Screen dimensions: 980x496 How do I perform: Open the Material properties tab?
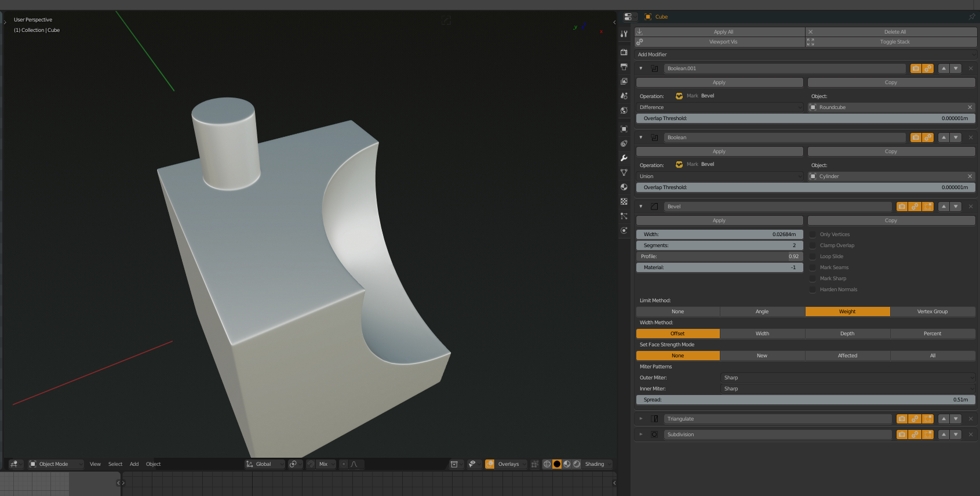[x=624, y=187]
